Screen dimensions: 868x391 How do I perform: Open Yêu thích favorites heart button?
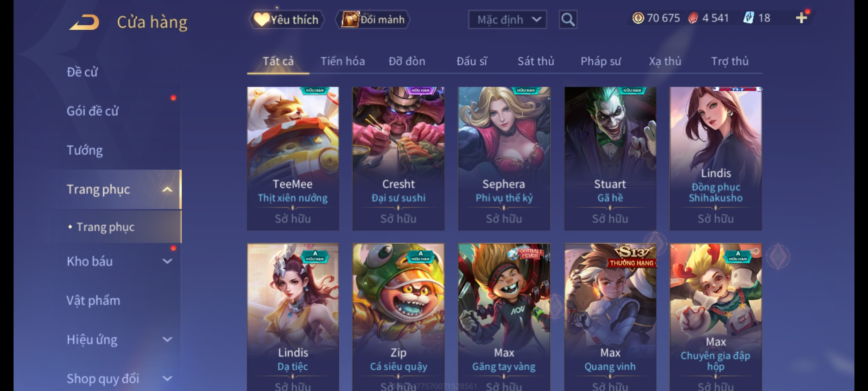(286, 20)
